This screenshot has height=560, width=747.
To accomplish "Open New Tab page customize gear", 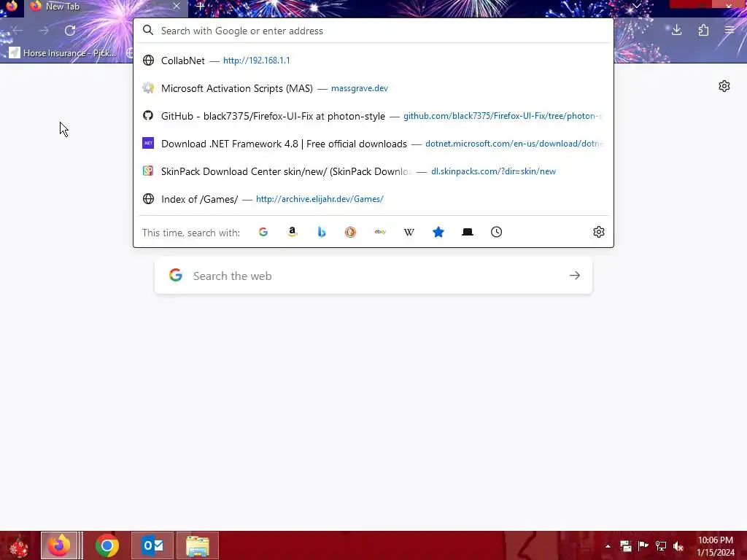I will tap(724, 86).
